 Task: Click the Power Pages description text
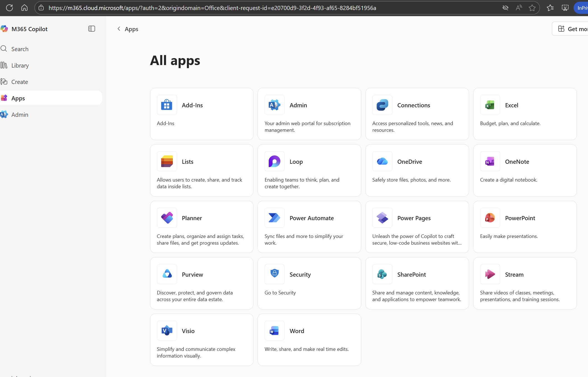417,240
